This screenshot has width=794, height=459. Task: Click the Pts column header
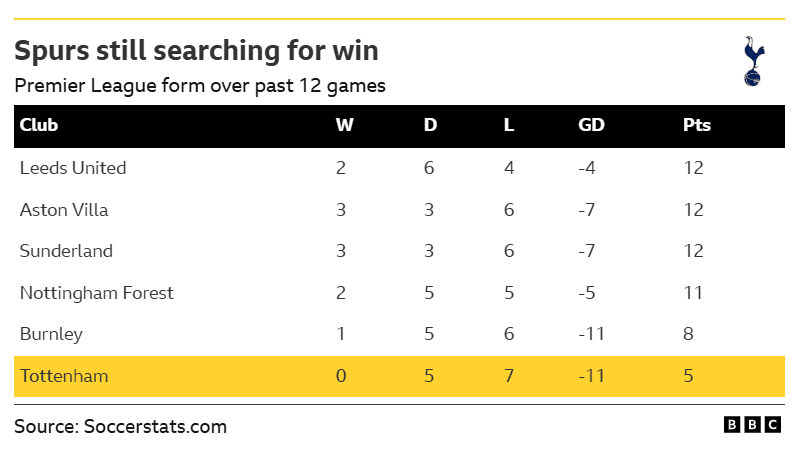(x=697, y=126)
